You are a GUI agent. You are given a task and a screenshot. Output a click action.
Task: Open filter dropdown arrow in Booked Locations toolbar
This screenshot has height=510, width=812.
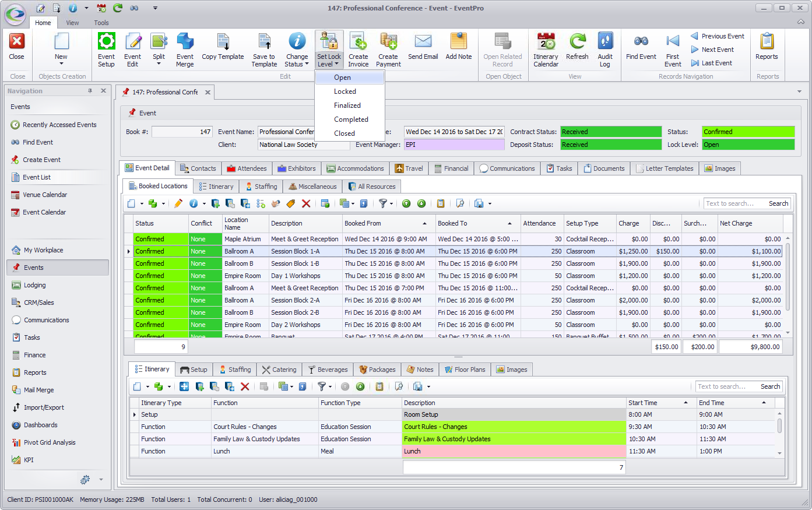pyautogui.click(x=391, y=203)
